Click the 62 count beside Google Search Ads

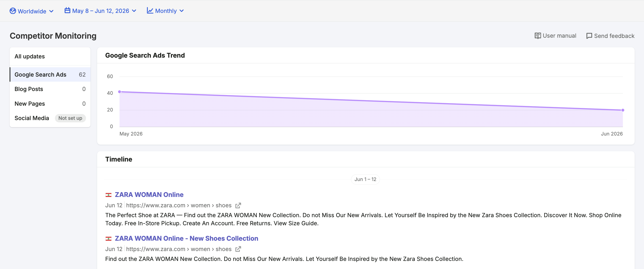click(x=82, y=75)
